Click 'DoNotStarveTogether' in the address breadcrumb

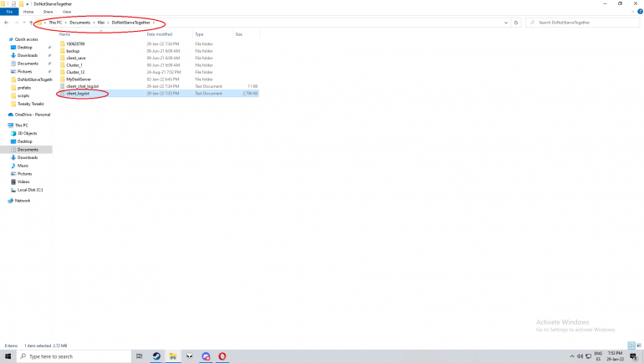coord(131,23)
